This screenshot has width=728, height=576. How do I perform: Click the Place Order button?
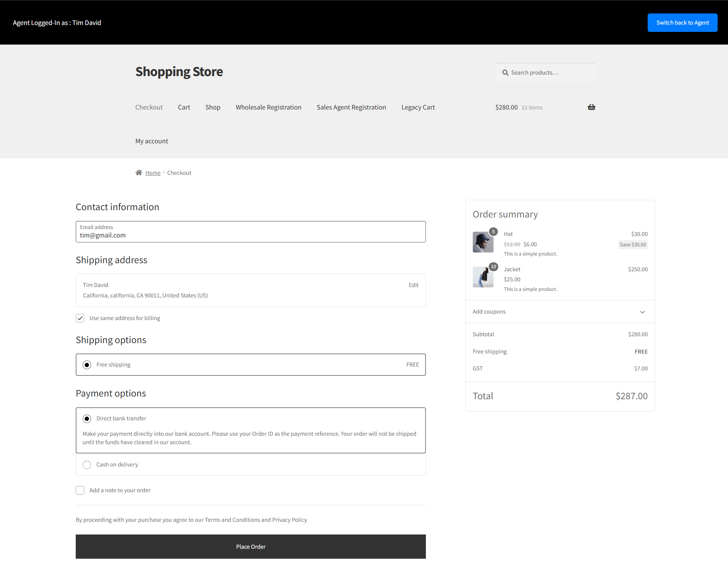click(x=251, y=546)
